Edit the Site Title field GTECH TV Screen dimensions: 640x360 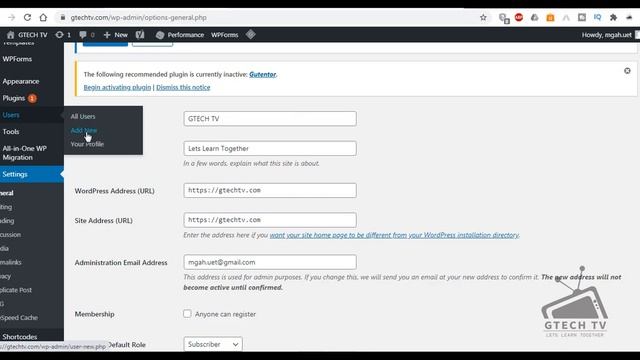pyautogui.click(x=270, y=119)
